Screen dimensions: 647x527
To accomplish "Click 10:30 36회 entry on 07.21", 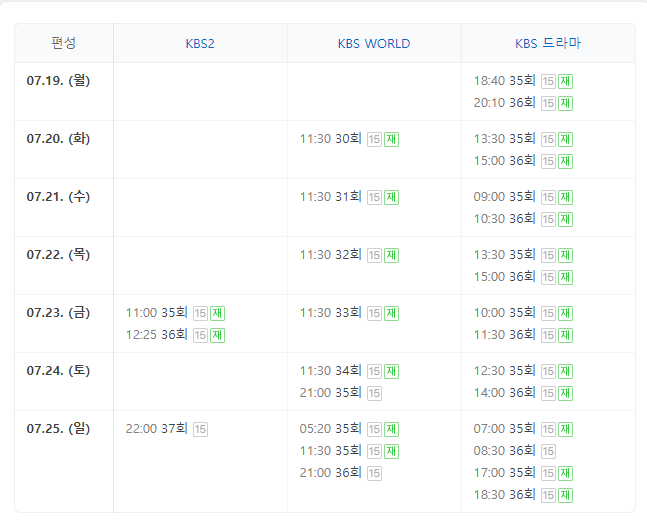I will point(504,218).
